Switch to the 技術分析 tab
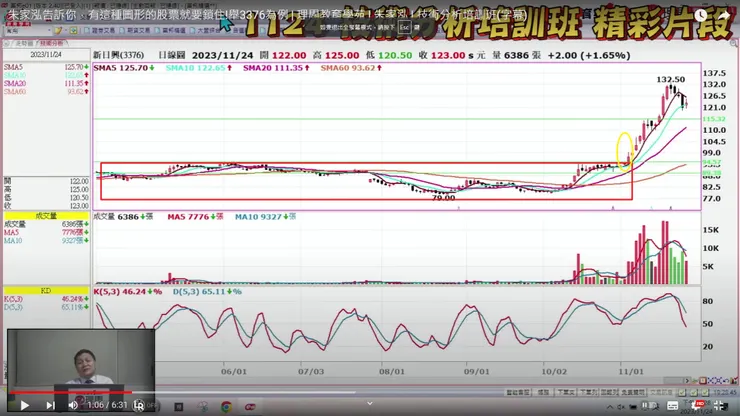The width and height of the screenshot is (740, 416). point(51,43)
